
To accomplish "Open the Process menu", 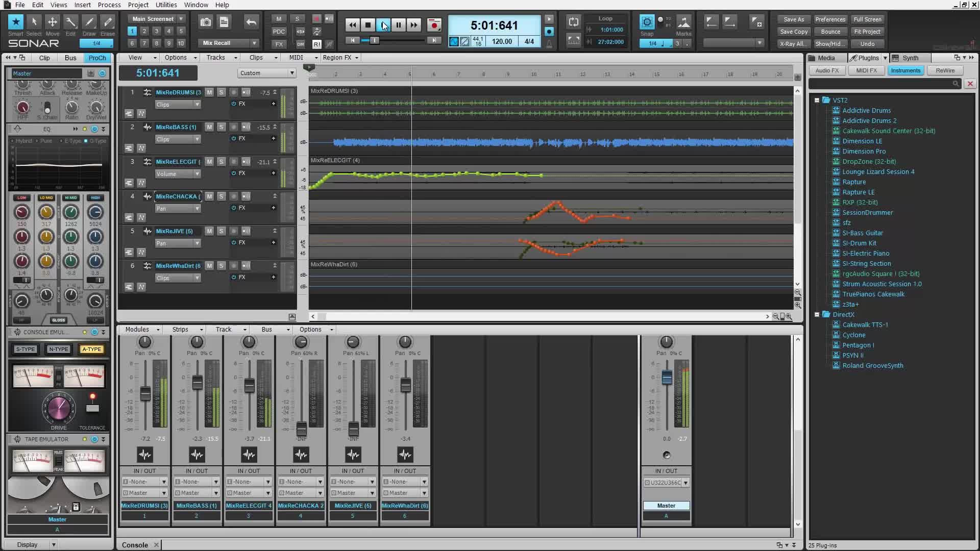I will pyautogui.click(x=109, y=5).
